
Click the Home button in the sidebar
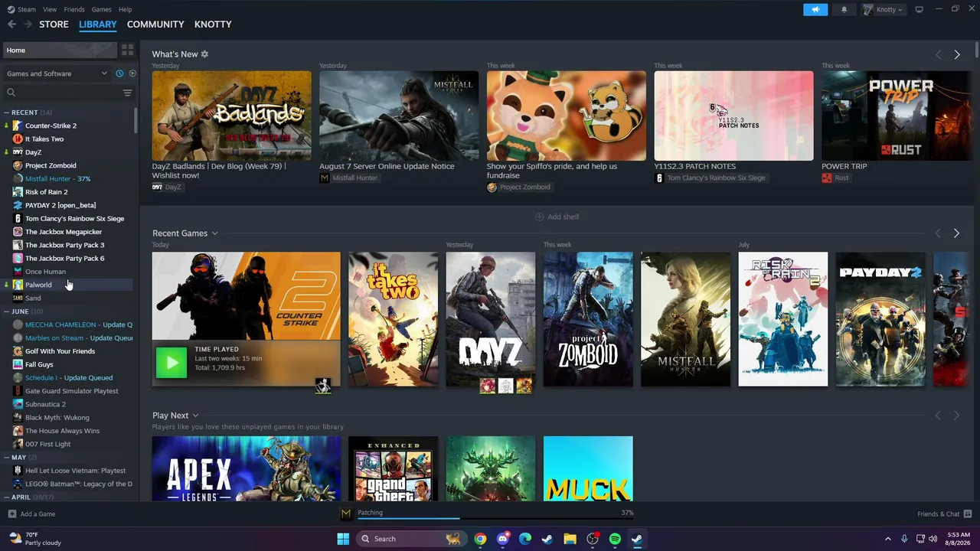tap(60, 50)
